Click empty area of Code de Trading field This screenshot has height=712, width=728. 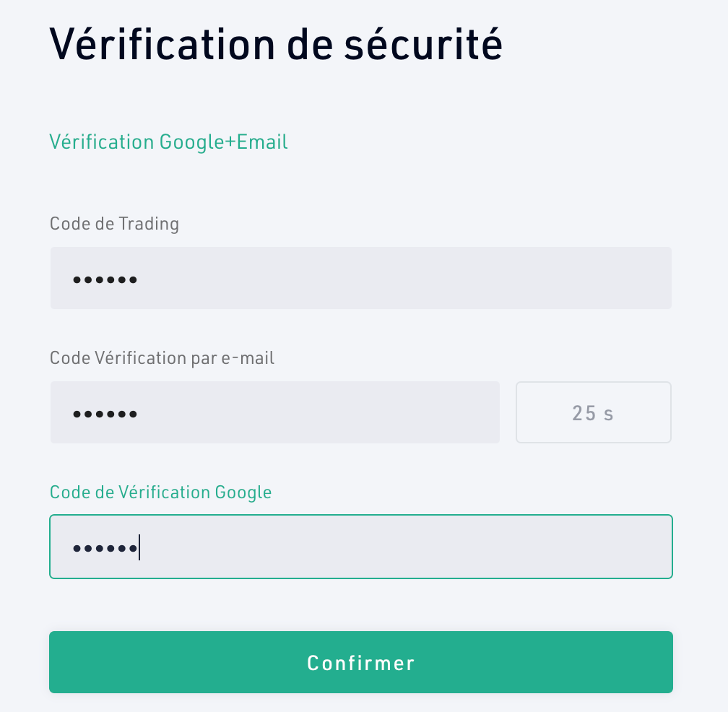coord(404,278)
